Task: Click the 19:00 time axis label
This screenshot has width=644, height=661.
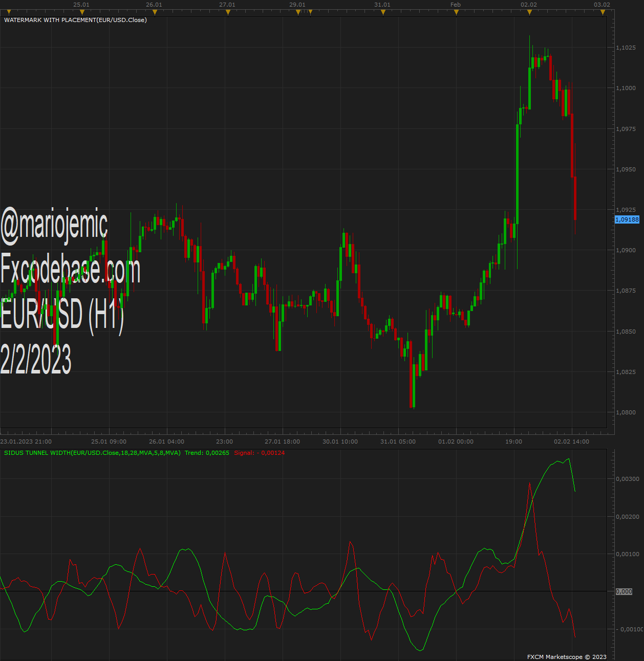Action: [x=514, y=442]
